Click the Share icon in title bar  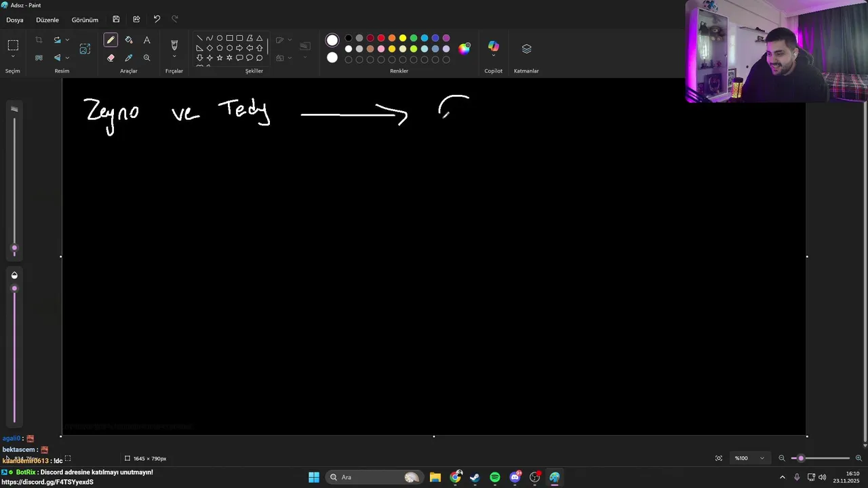click(x=136, y=19)
